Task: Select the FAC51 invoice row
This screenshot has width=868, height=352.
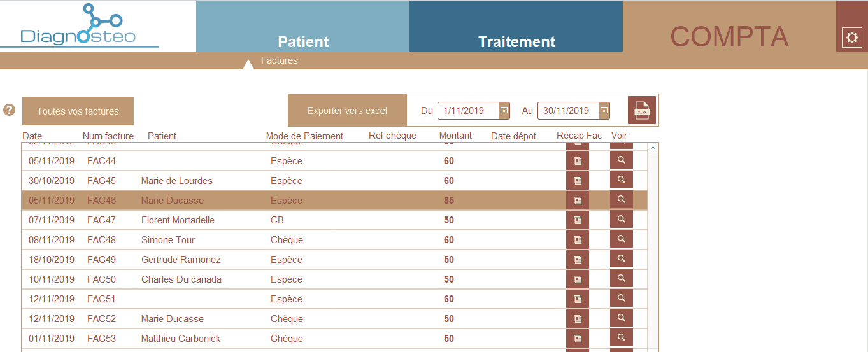Action: (x=334, y=299)
